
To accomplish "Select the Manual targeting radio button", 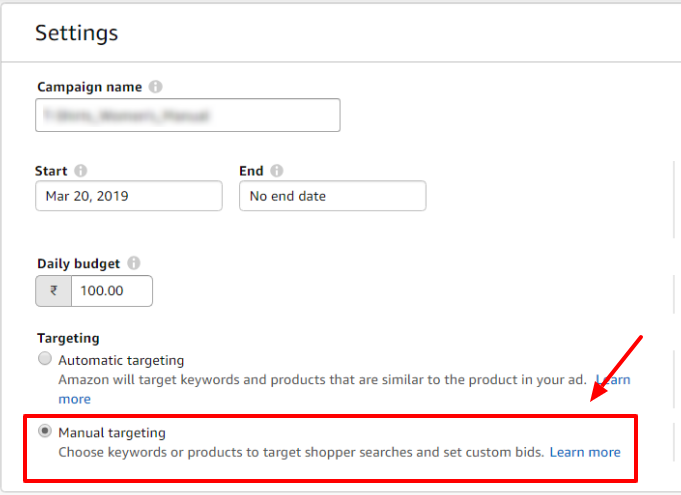I will 45,431.
